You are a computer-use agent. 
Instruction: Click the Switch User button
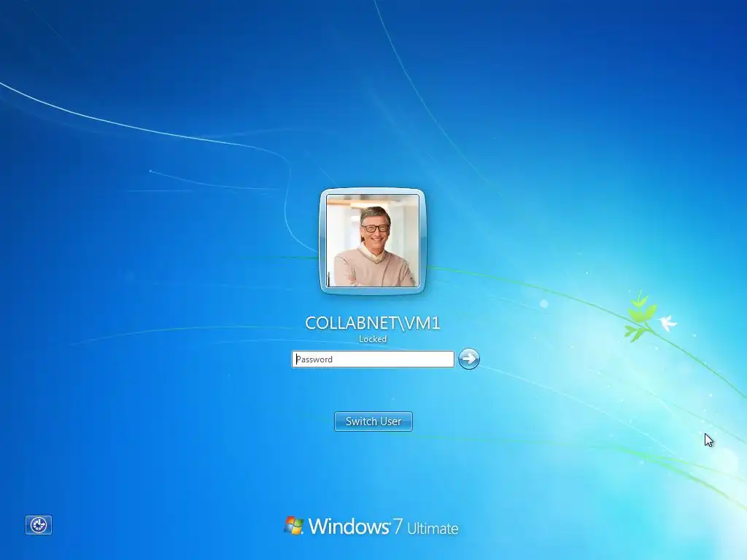click(373, 421)
